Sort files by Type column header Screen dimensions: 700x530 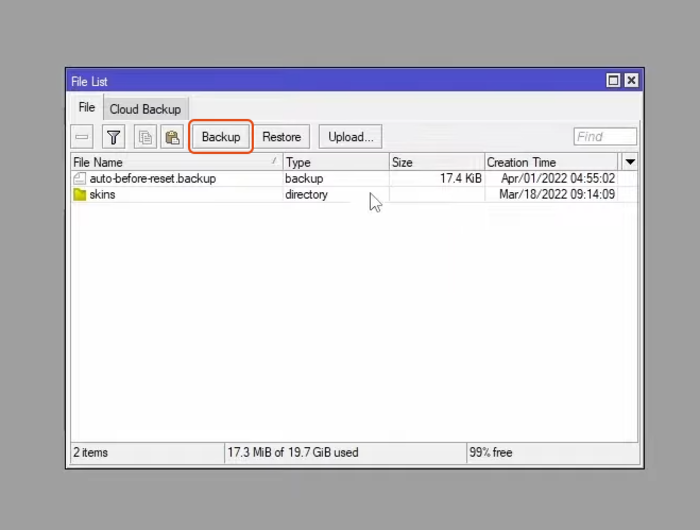pyautogui.click(x=335, y=162)
